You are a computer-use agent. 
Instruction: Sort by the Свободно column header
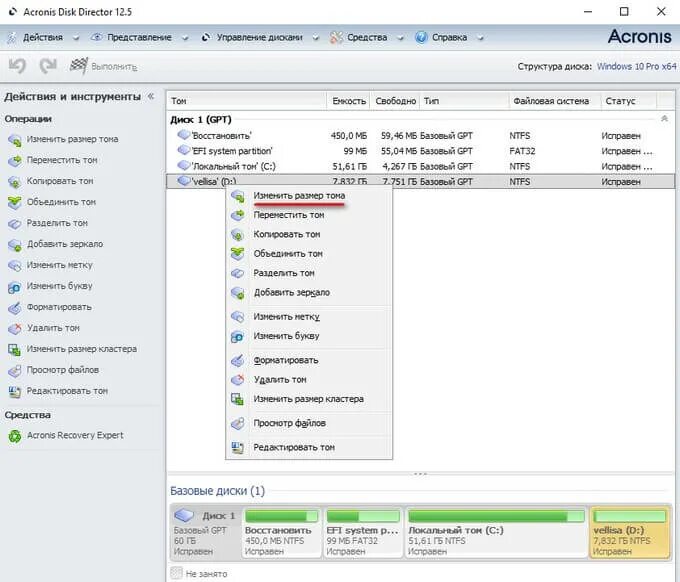click(x=394, y=101)
